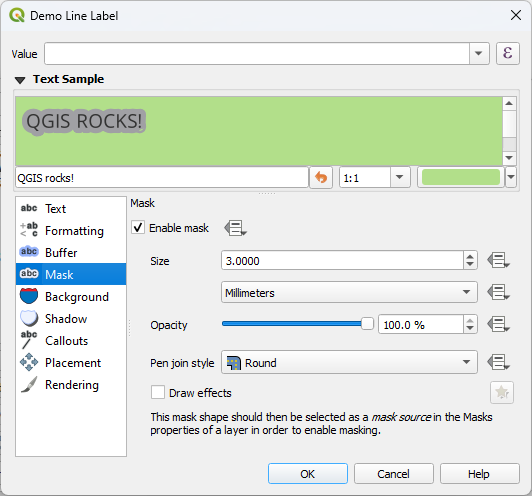Image resolution: width=532 pixels, height=496 pixels.
Task: Click the Help button
Action: tap(479, 474)
